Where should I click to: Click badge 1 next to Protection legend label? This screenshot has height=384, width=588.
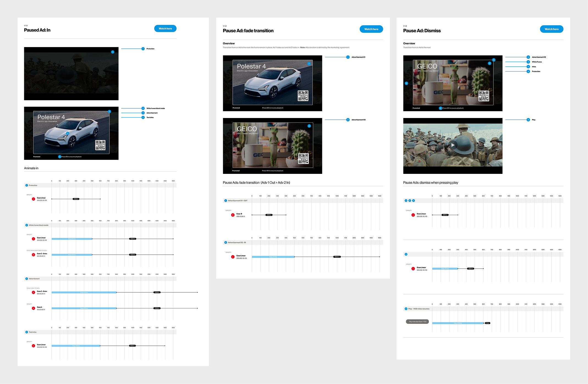click(x=143, y=49)
